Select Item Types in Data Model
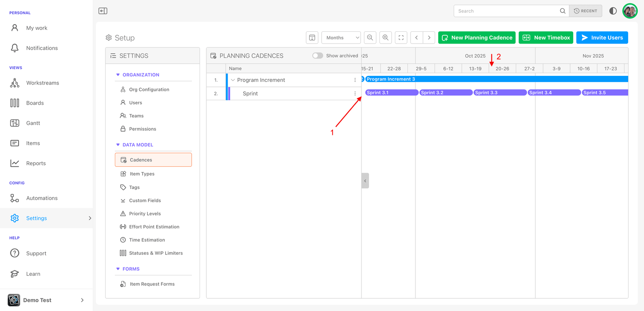The width and height of the screenshot is (644, 311). [142, 174]
